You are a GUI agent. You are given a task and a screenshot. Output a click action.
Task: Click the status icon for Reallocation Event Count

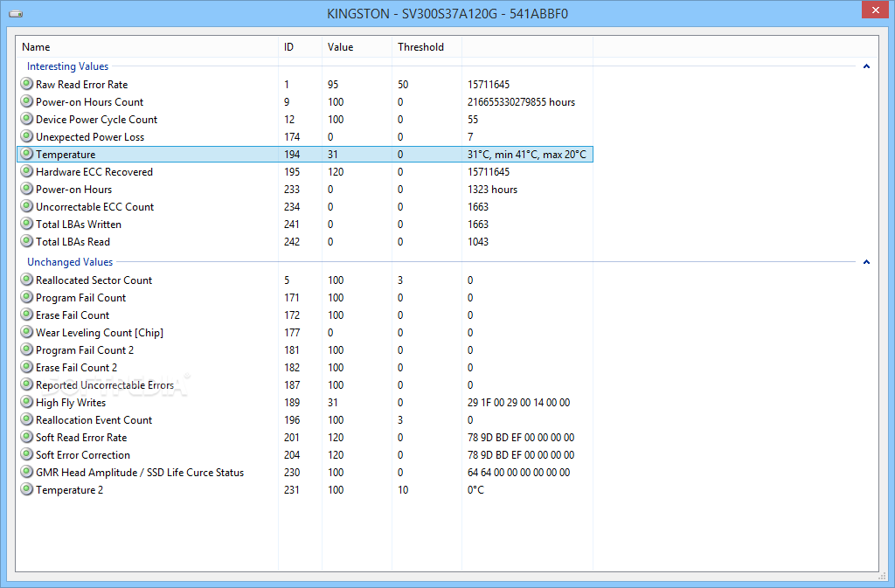[27, 419]
